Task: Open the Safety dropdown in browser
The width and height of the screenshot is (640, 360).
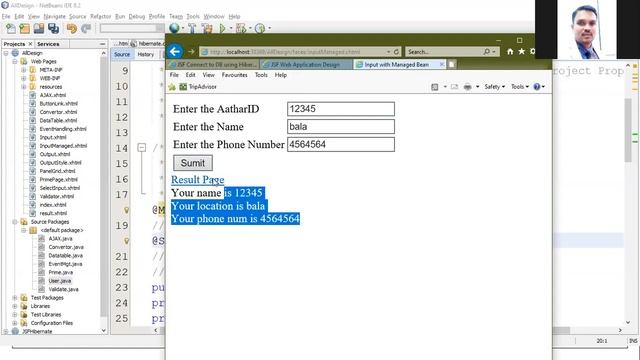Action: pos(494,87)
